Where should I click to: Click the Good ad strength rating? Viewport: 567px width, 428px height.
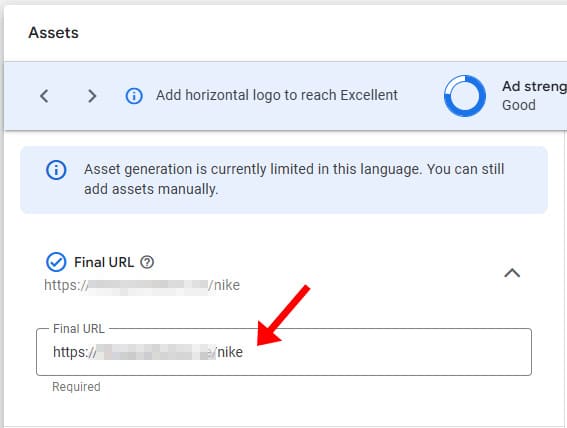point(519,105)
